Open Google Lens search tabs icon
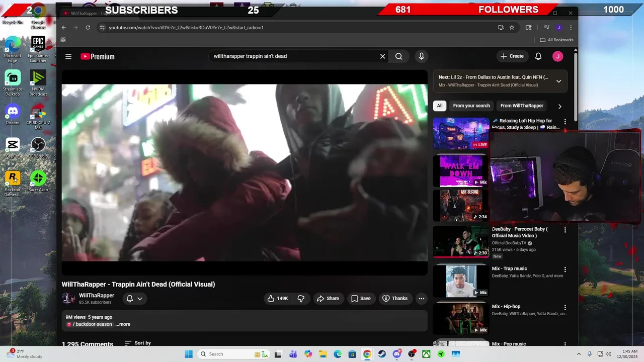The height and width of the screenshot is (362, 644). coord(528,28)
